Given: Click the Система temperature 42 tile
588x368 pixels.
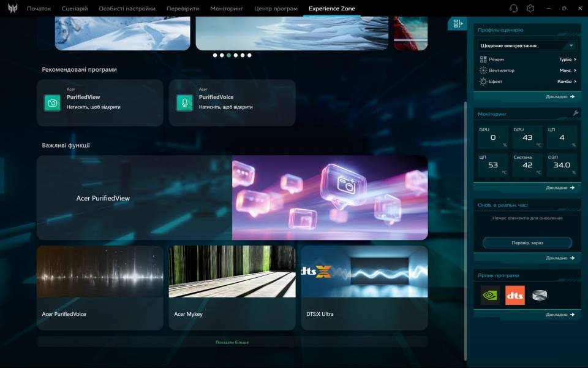Looking at the screenshot, I should coord(527,165).
